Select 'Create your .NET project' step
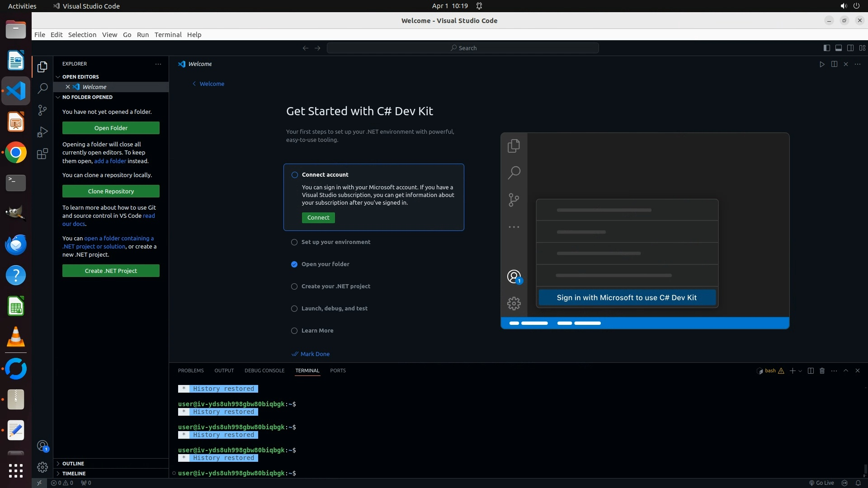868x488 pixels. (335, 286)
